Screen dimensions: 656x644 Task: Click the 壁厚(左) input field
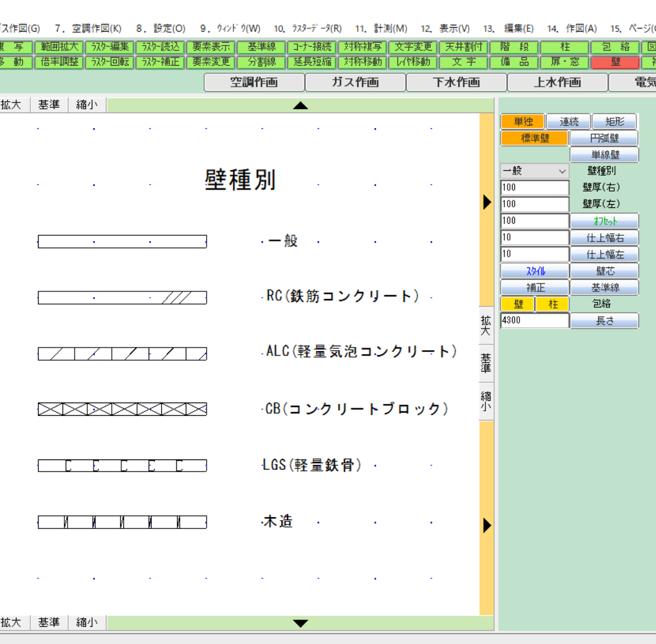click(535, 204)
